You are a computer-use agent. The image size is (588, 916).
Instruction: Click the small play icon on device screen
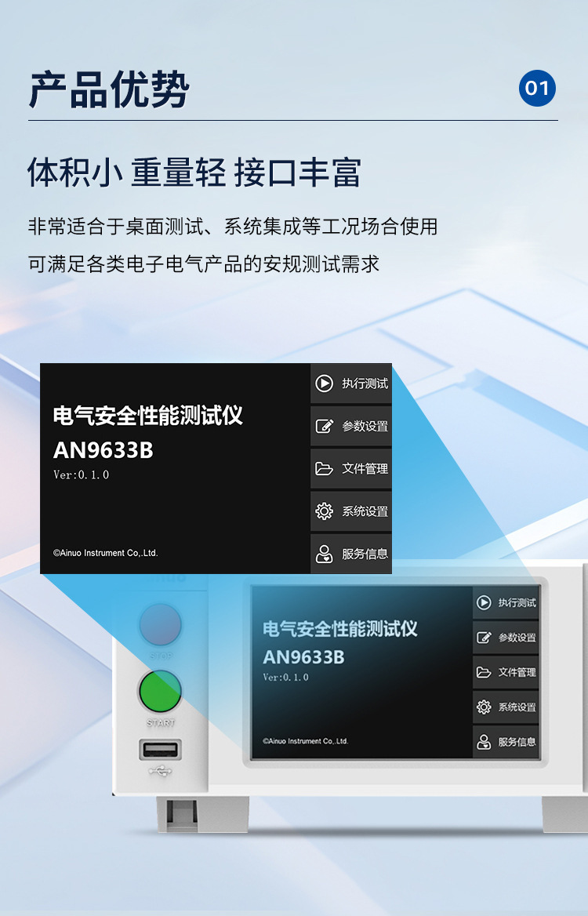tap(484, 602)
